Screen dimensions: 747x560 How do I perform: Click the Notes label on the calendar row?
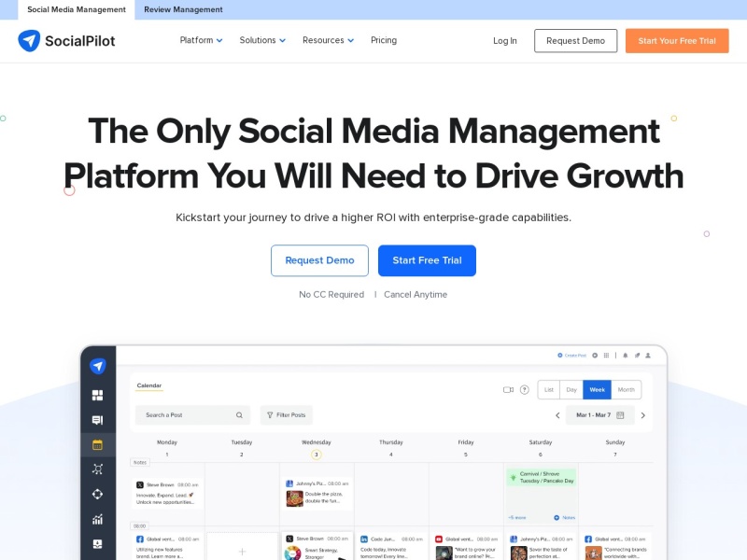[x=139, y=462]
